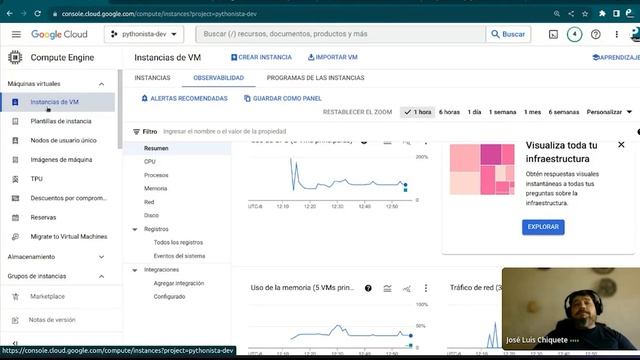The width and height of the screenshot is (640, 360).
Task: Select the 1 mes time range
Action: pyautogui.click(x=532, y=112)
